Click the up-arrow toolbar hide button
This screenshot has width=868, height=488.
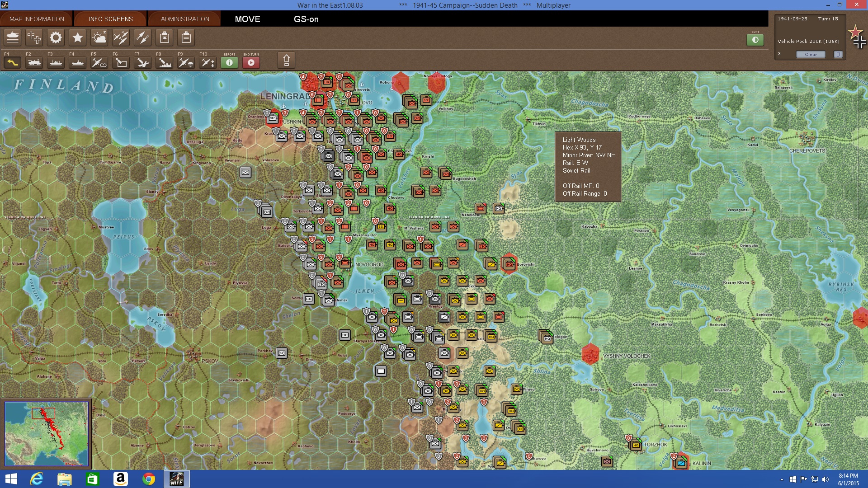[x=286, y=60]
